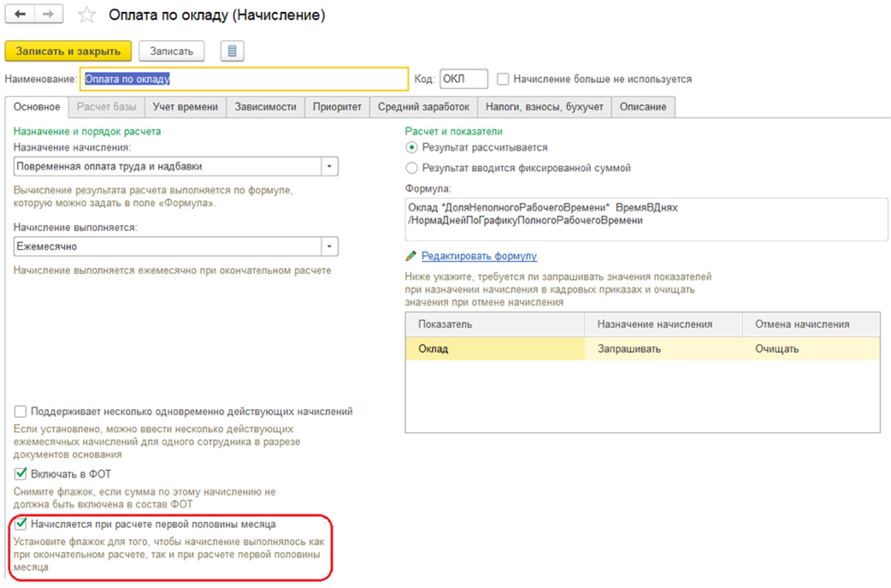
Task: Open the "Назначение начисления" dropdown
Action: [329, 165]
